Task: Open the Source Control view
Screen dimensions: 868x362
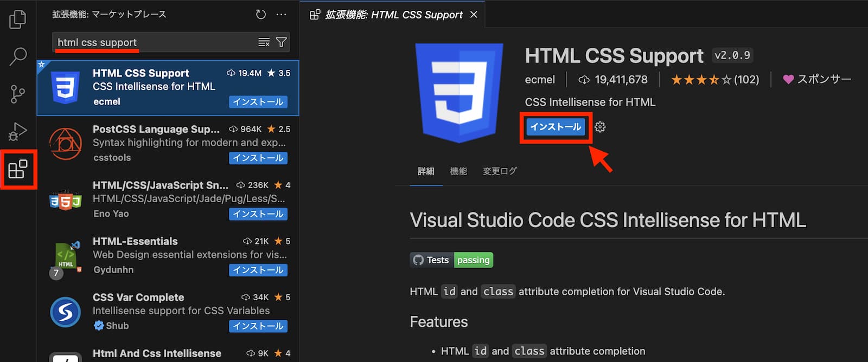Action: coord(18,94)
